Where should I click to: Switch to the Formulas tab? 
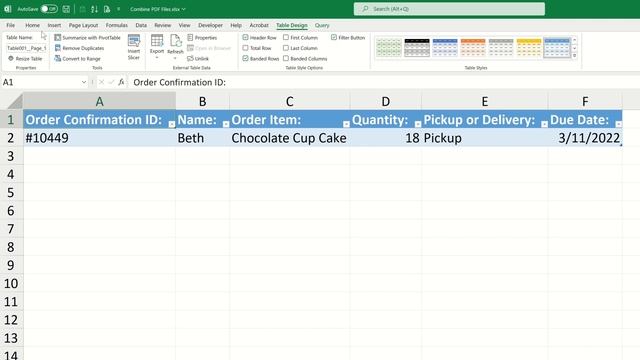pyautogui.click(x=117, y=25)
